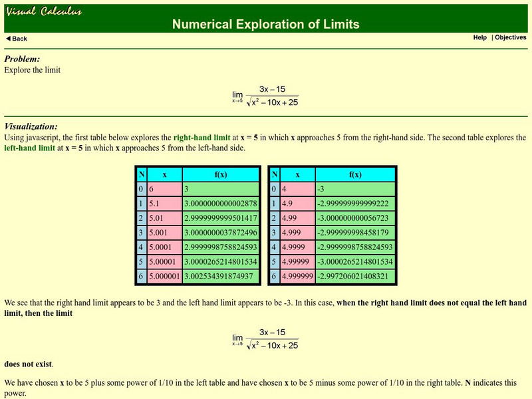Click the limit formula under Problem
532x399 pixels.
tap(265, 96)
